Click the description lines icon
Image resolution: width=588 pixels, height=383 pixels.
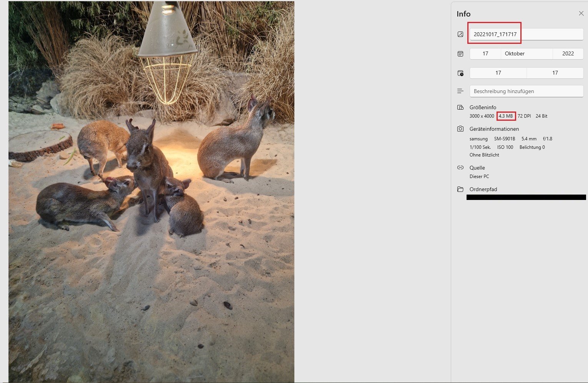pyautogui.click(x=460, y=91)
